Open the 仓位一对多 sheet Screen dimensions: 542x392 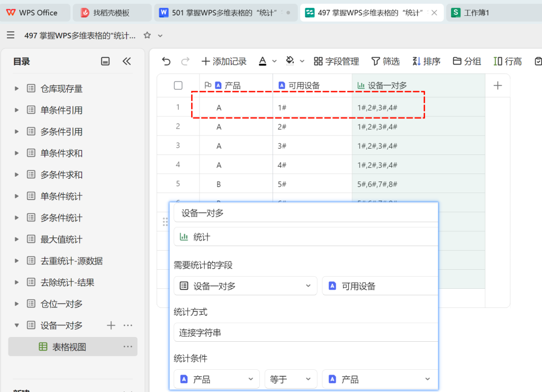click(61, 304)
